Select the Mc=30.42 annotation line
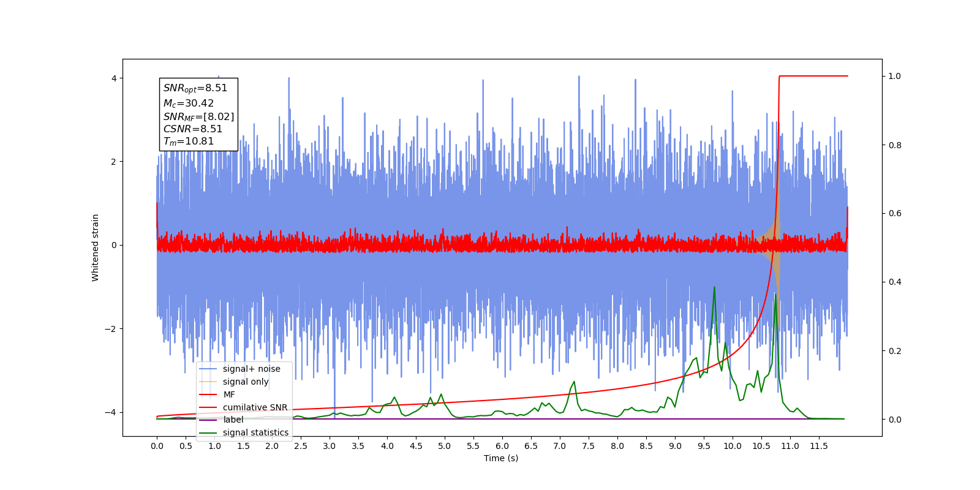The height and width of the screenshot is (490, 980). click(x=189, y=104)
